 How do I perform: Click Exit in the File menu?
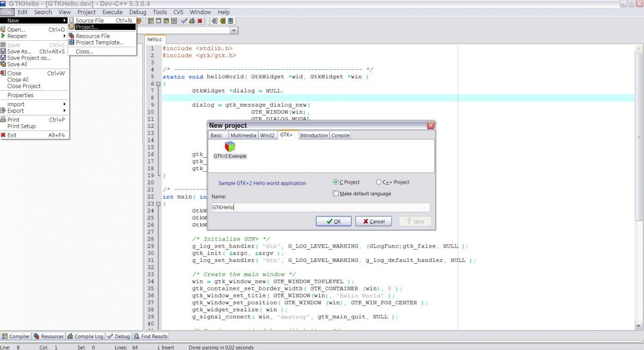34,135
